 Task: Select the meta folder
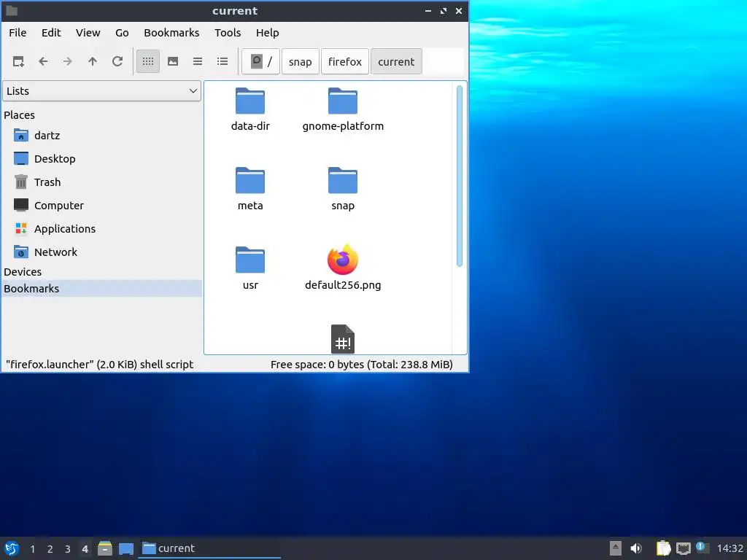[250, 189]
